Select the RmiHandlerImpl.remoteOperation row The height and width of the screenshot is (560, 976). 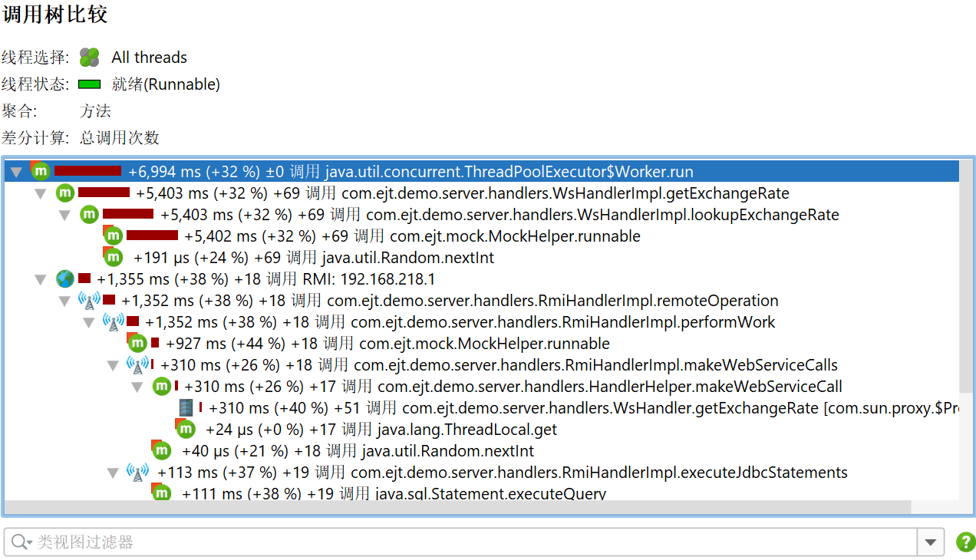(x=450, y=300)
